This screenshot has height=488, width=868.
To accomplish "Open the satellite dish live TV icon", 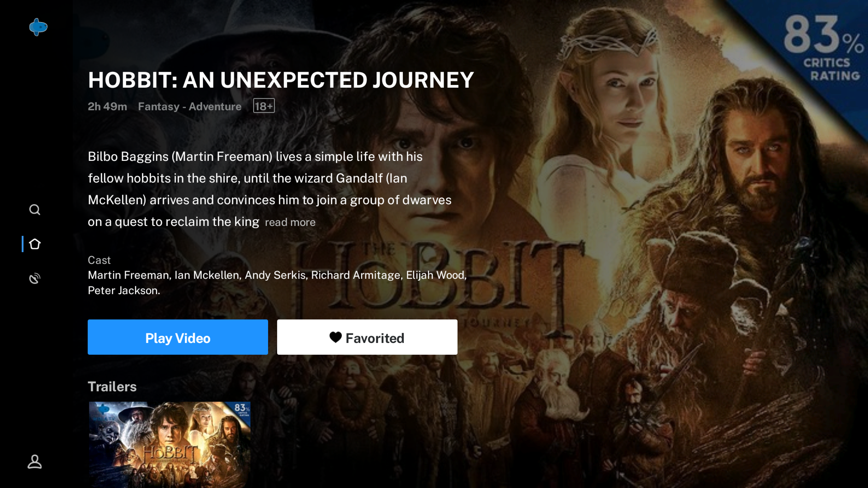I will (x=35, y=278).
